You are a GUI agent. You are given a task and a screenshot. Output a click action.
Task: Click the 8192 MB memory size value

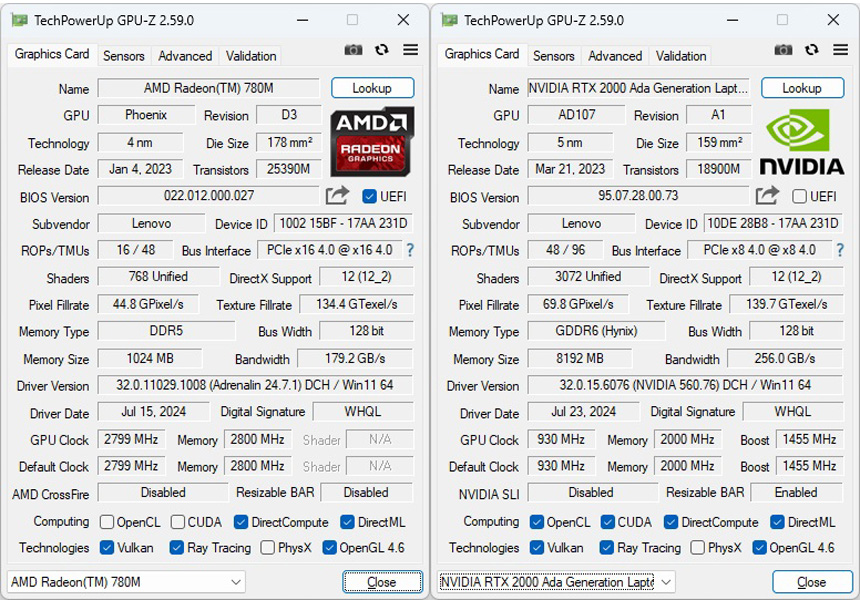(580, 359)
